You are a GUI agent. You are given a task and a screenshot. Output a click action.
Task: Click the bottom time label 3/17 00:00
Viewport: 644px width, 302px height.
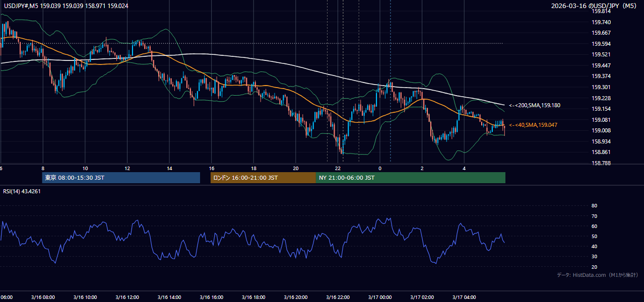[x=380, y=297]
